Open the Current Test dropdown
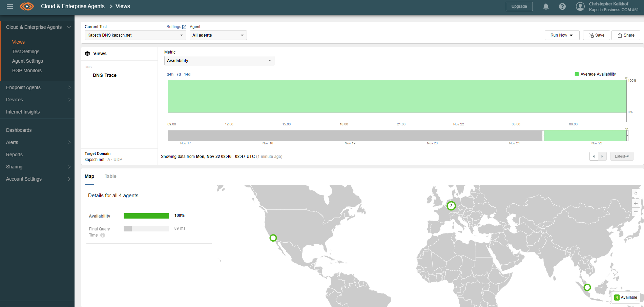This screenshot has width=644, height=307. pyautogui.click(x=135, y=35)
